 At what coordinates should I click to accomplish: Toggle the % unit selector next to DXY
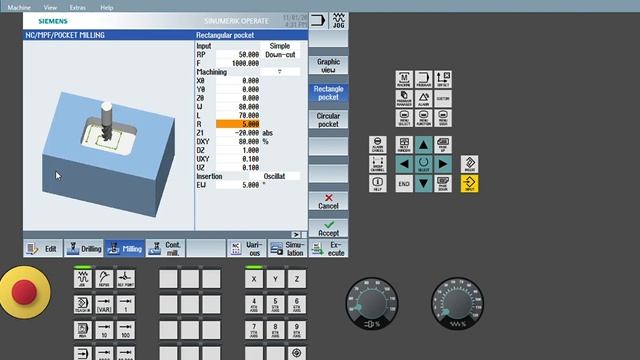click(x=265, y=141)
